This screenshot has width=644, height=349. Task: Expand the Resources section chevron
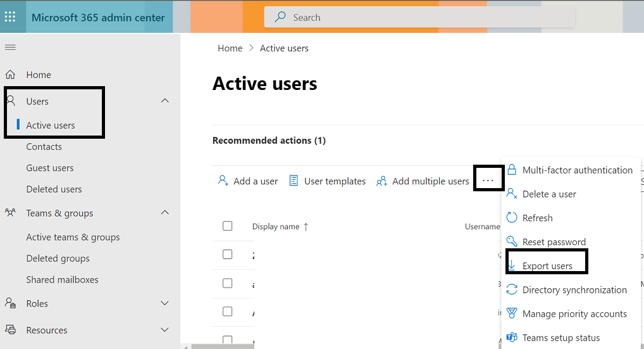(165, 329)
